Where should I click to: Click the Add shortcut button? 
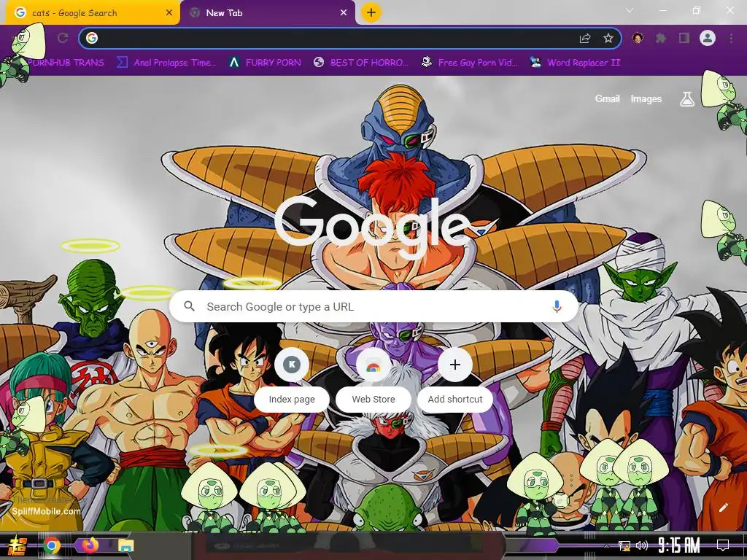coord(455,381)
